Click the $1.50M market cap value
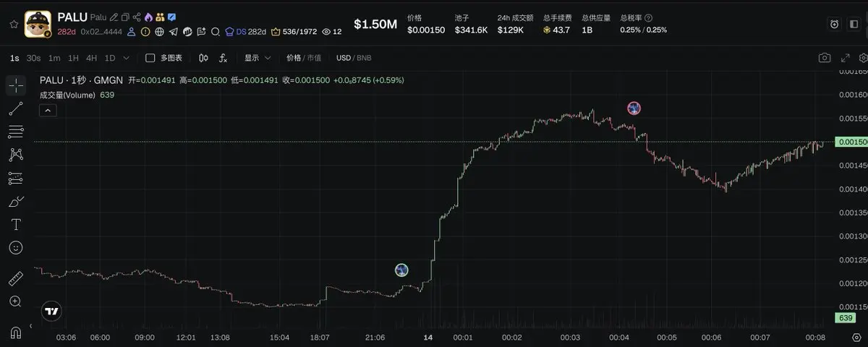The width and height of the screenshot is (868, 347). click(x=375, y=24)
